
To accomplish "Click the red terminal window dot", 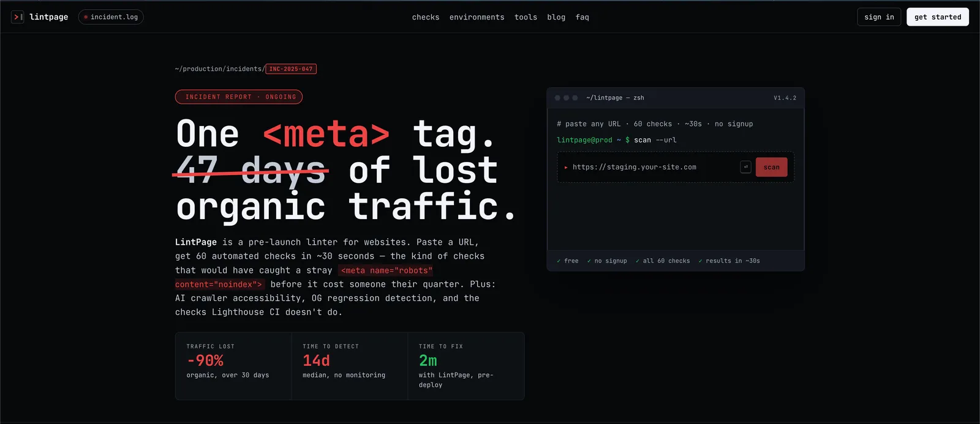I will (557, 98).
